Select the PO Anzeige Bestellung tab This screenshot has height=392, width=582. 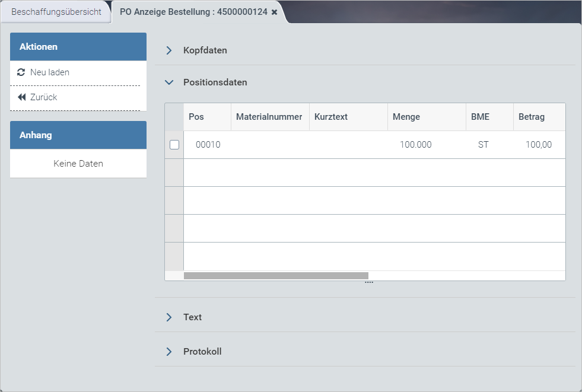pos(194,12)
